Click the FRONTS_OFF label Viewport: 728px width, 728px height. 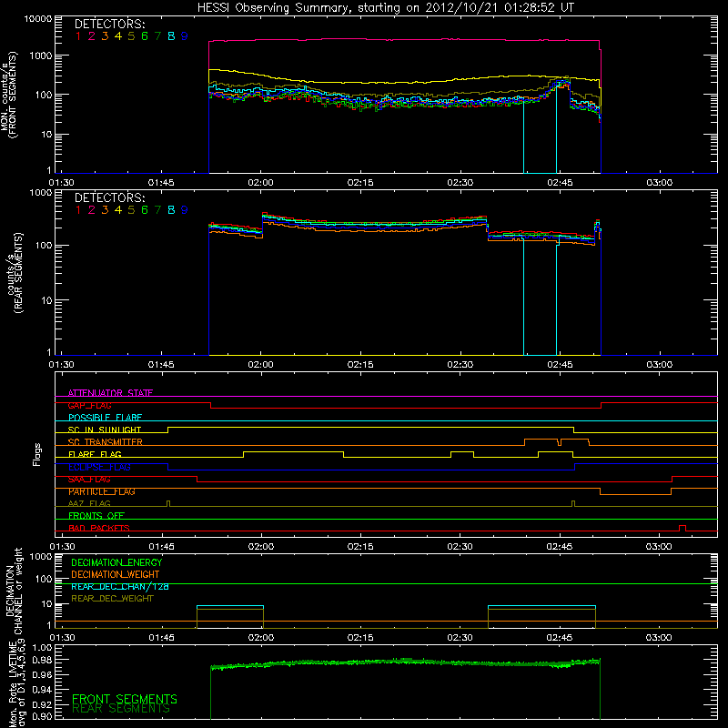96,516
